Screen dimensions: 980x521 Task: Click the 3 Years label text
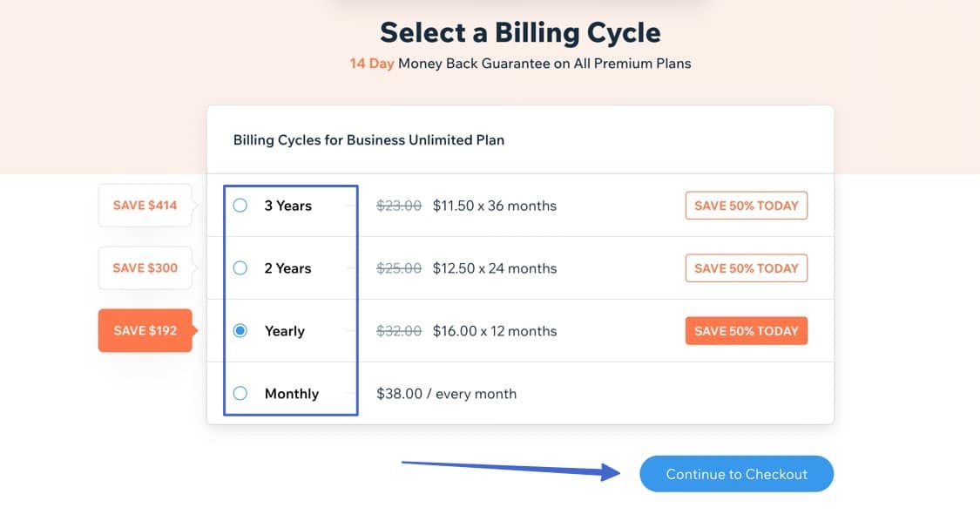pyautogui.click(x=287, y=206)
